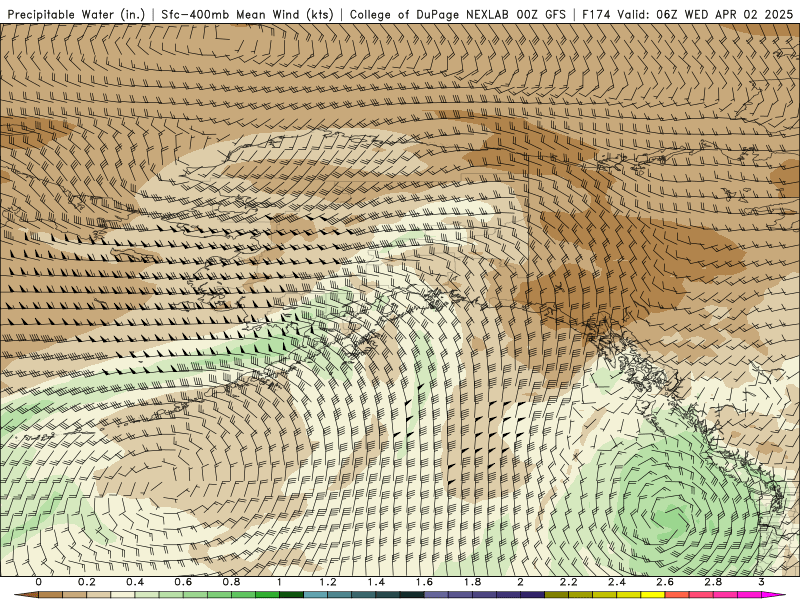Viewport: 800px width, 600px height.
Task: Click the '2' color scale label
Action: [x=520, y=582]
